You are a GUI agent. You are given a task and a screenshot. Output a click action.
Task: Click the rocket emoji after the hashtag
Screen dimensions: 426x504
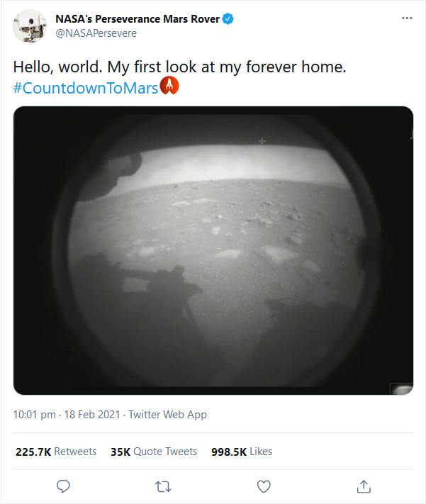click(170, 86)
